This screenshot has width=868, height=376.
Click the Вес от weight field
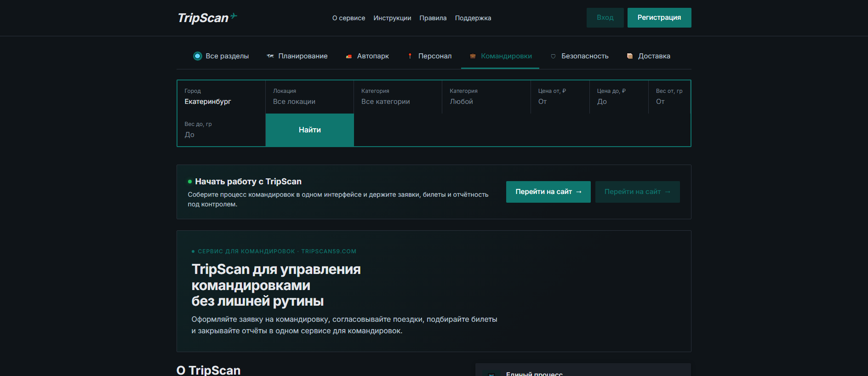click(669, 97)
